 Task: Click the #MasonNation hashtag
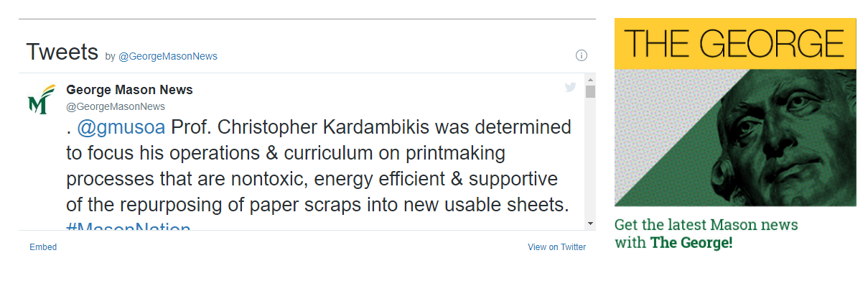[129, 227]
